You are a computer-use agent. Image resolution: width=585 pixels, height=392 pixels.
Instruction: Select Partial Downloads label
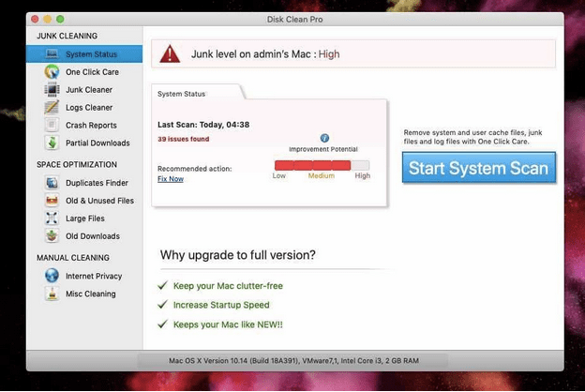click(x=97, y=143)
